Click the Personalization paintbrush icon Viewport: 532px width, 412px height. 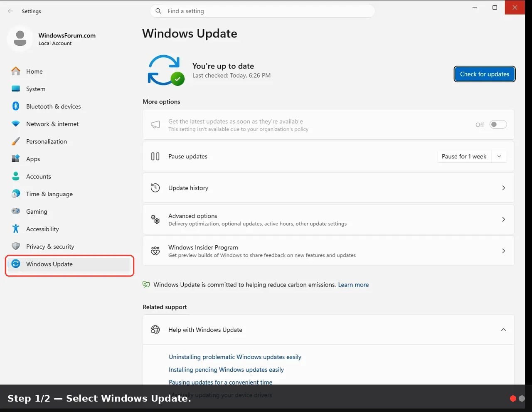click(16, 141)
